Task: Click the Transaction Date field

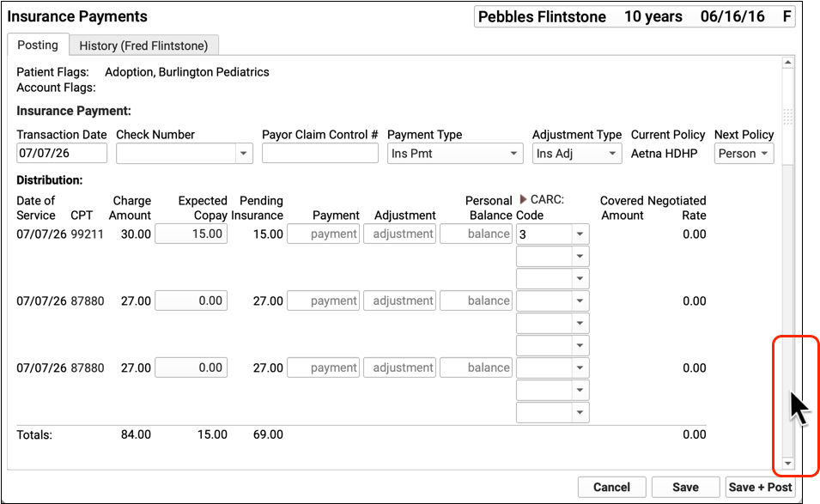Action: [x=62, y=153]
